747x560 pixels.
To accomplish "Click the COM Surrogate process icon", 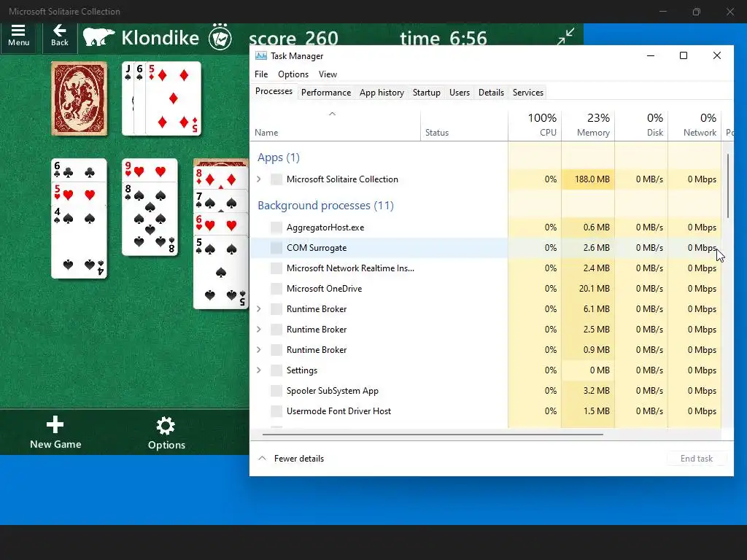I will pyautogui.click(x=276, y=248).
